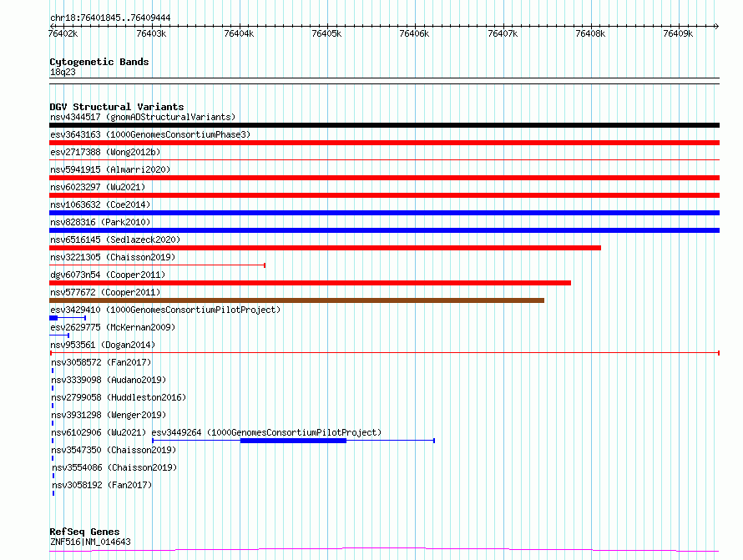743x560 pixels.
Task: Open esv2717388 Wong2012b variant label
Action: pos(105,152)
